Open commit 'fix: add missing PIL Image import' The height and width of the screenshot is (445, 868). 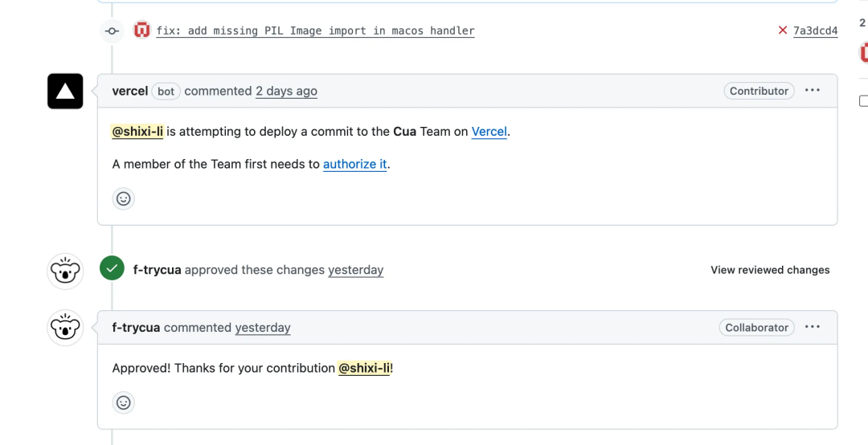[x=315, y=31]
